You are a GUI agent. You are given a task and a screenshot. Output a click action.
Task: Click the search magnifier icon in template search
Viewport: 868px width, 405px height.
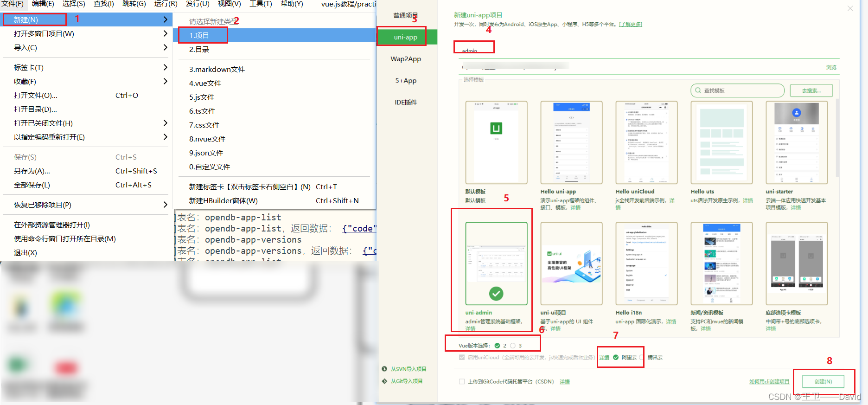698,90
